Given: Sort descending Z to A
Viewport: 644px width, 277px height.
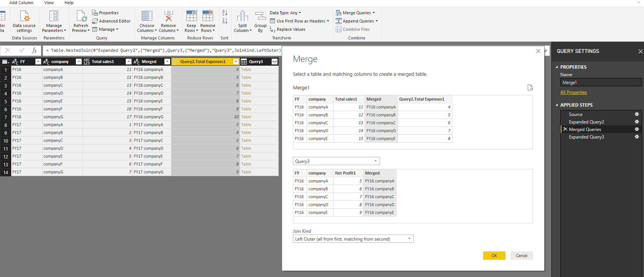Looking at the screenshot, I should [225, 21].
